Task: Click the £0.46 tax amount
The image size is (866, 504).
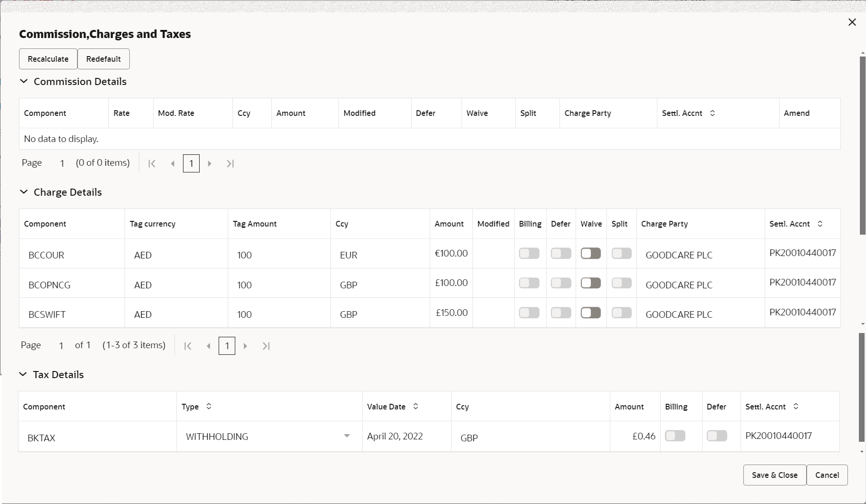Action: (644, 436)
